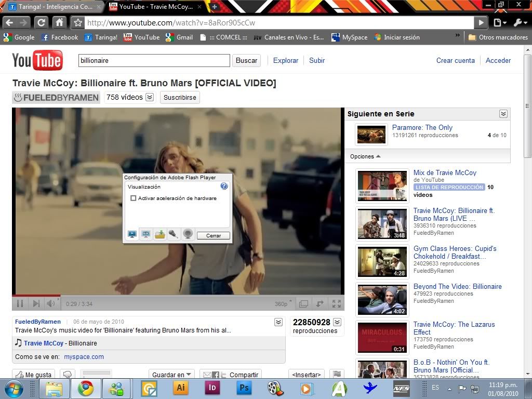532x399 pixels.
Task: Subscribe with the Suscribirse button
Action: click(180, 97)
